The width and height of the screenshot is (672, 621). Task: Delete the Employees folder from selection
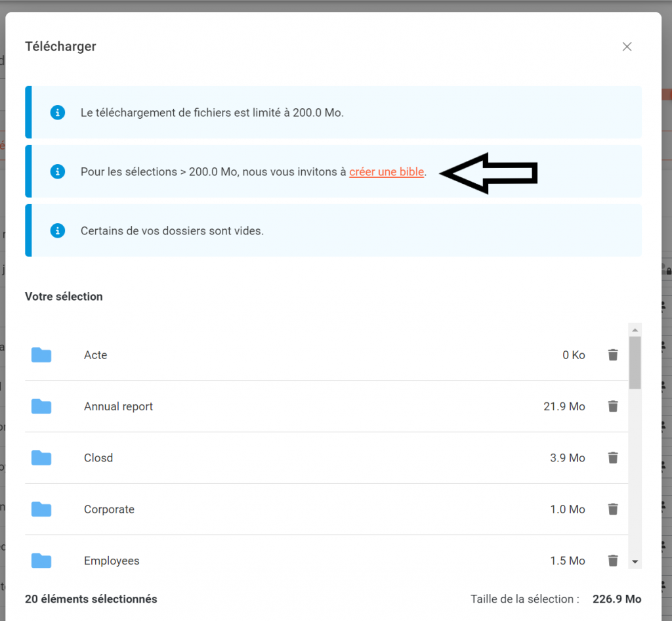613,561
